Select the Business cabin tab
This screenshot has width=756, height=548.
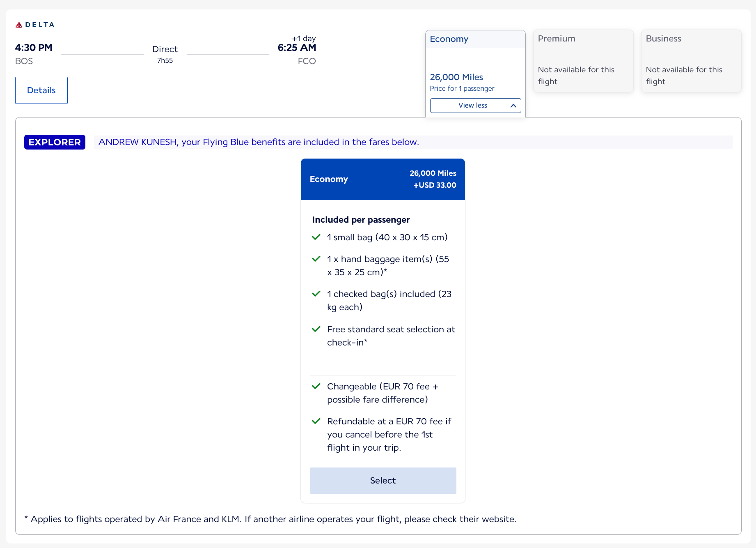(691, 61)
